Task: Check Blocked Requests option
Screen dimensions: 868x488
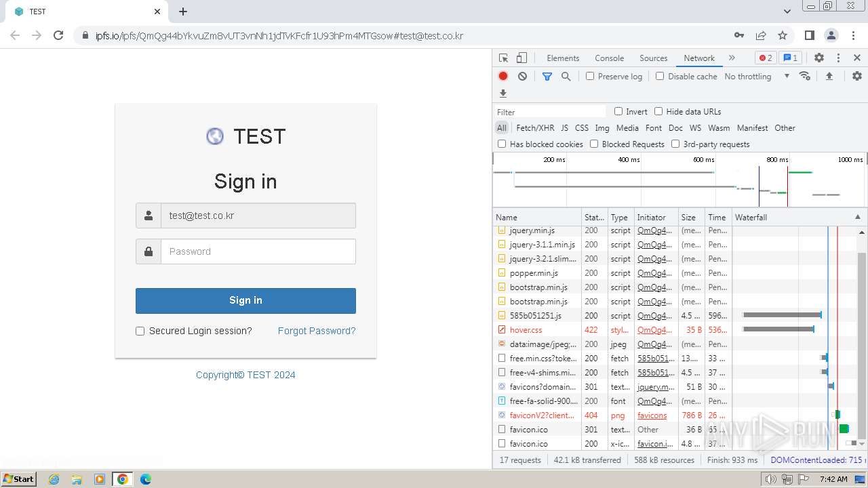Action: [594, 144]
